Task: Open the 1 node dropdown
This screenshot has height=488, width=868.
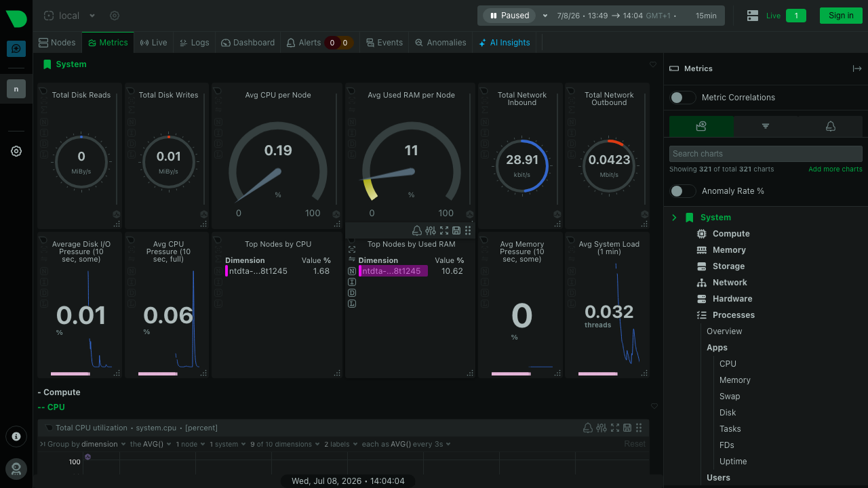Action: 191,444
